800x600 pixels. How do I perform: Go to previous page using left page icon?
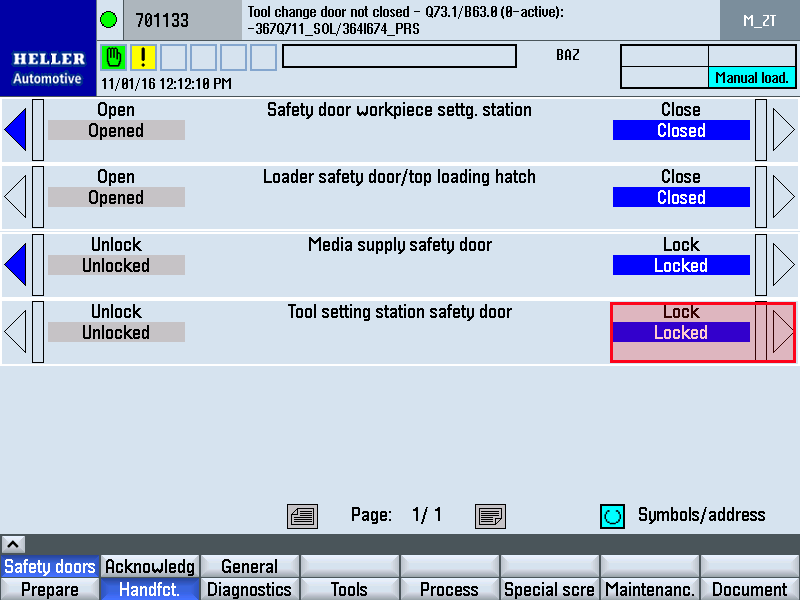302,516
